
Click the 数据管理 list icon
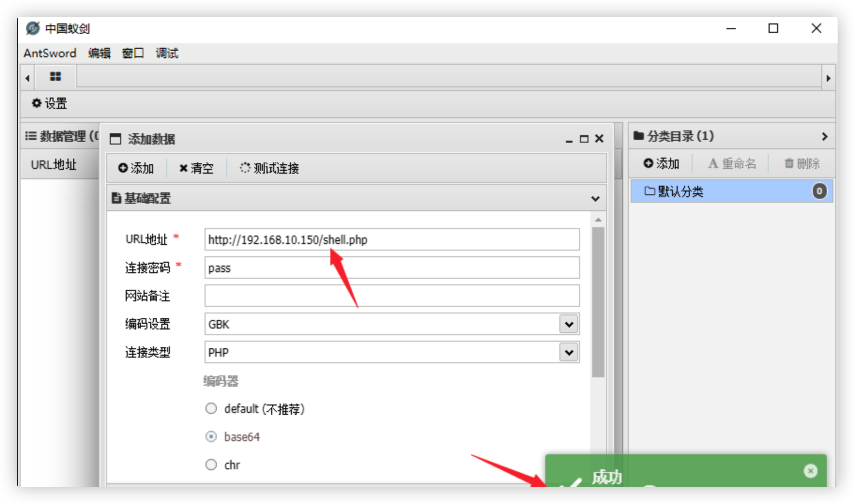(x=31, y=136)
